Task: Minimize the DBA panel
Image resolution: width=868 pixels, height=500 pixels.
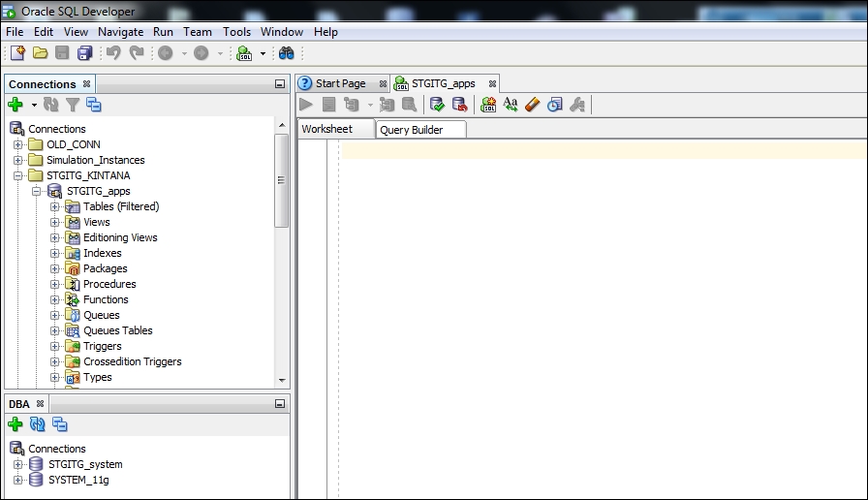Action: click(x=280, y=404)
